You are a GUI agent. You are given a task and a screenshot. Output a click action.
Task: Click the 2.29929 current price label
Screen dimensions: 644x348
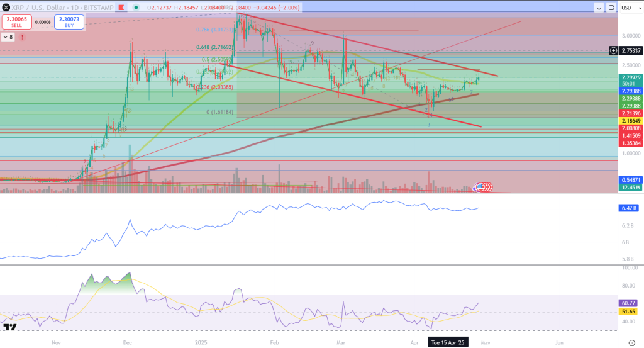point(631,77)
